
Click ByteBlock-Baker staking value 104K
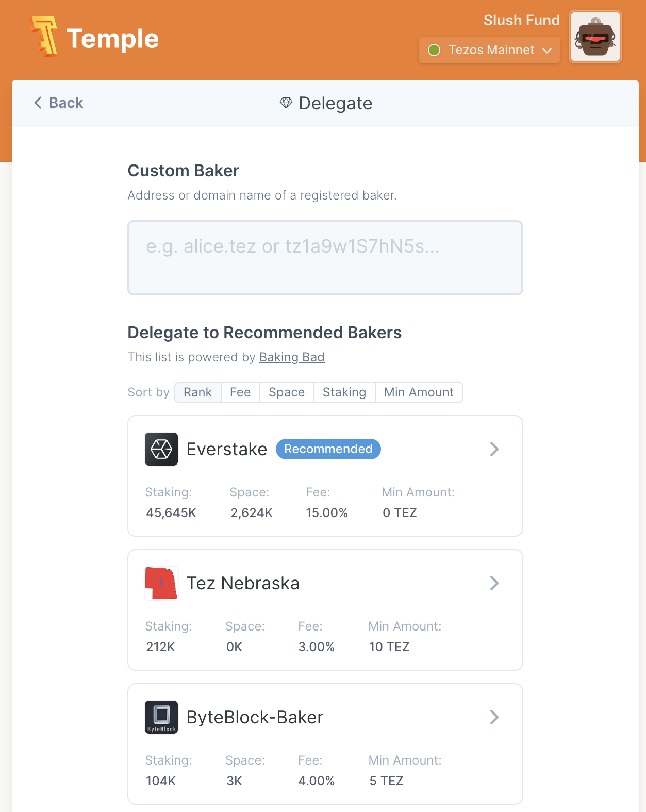[161, 781]
